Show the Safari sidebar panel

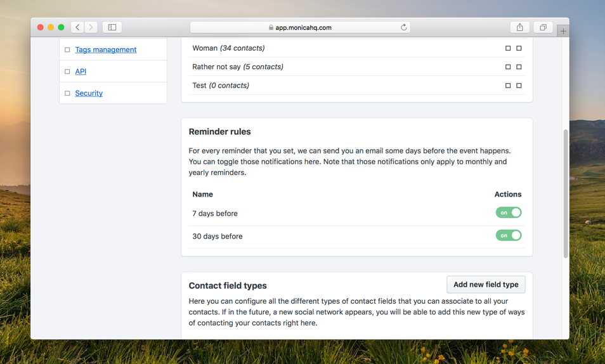point(112,27)
